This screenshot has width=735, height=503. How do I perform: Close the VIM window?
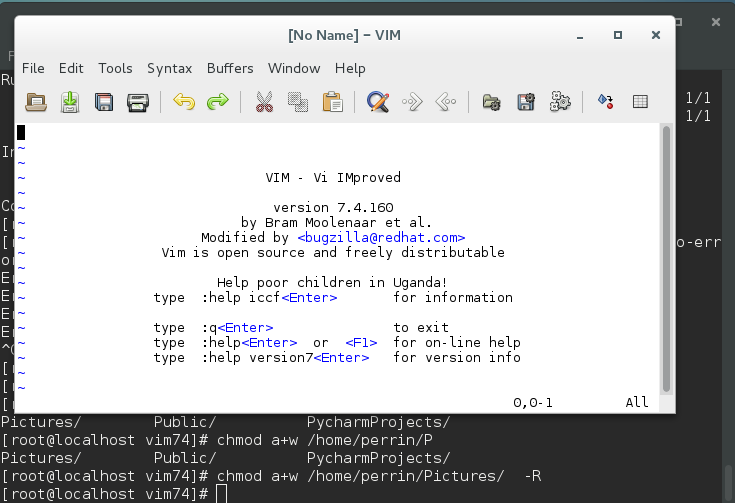(x=656, y=35)
